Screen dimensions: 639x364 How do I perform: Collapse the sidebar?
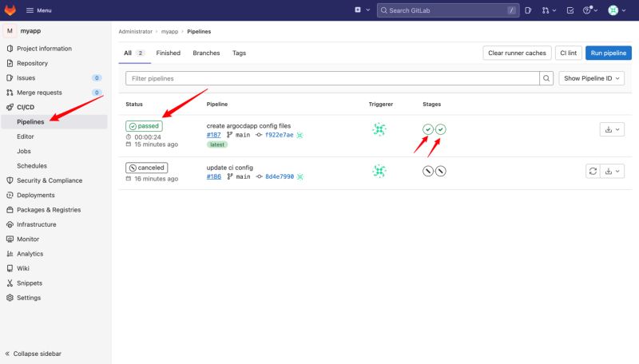coord(33,354)
